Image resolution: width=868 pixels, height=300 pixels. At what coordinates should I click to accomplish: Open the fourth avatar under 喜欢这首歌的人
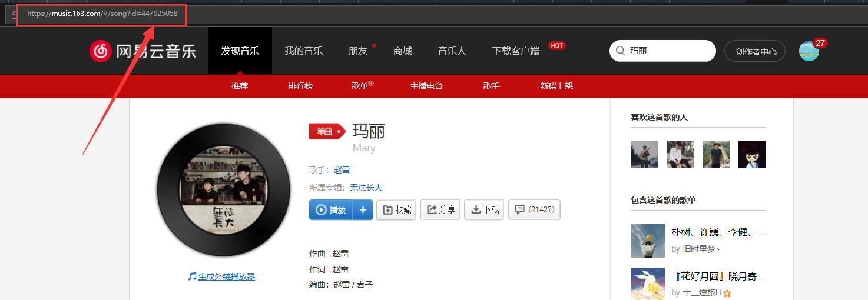[x=752, y=155]
